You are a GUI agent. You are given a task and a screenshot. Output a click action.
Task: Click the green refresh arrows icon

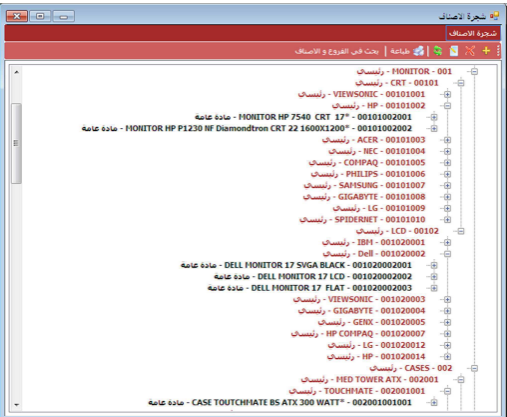pyautogui.click(x=438, y=51)
